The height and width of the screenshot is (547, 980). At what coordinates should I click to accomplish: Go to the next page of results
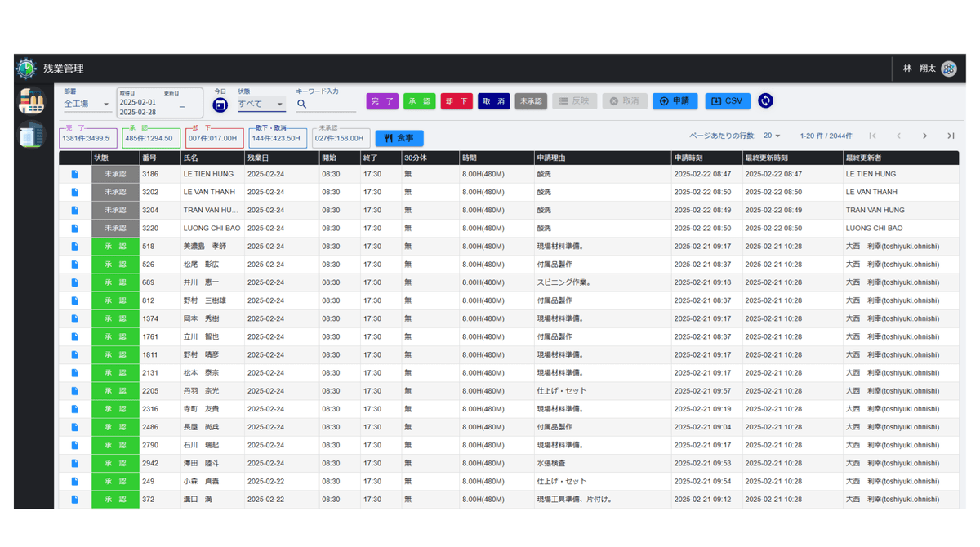pos(924,136)
